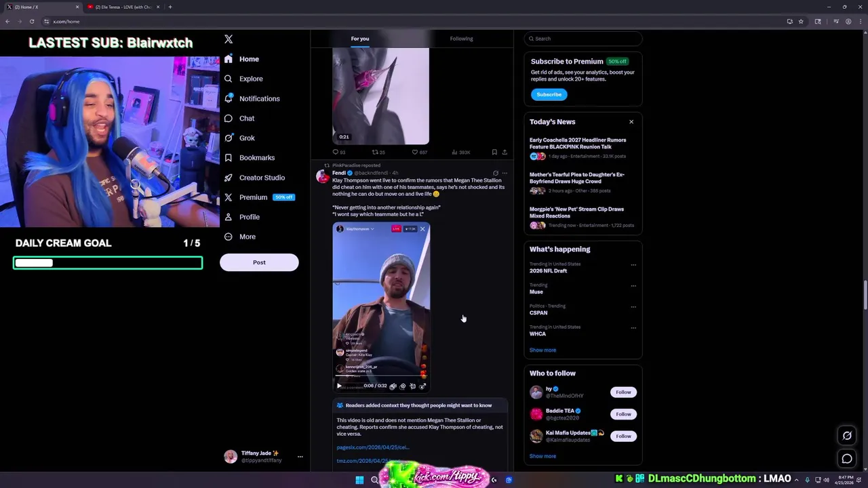
Task: Click Show more under Who to follow
Action: 542,456
